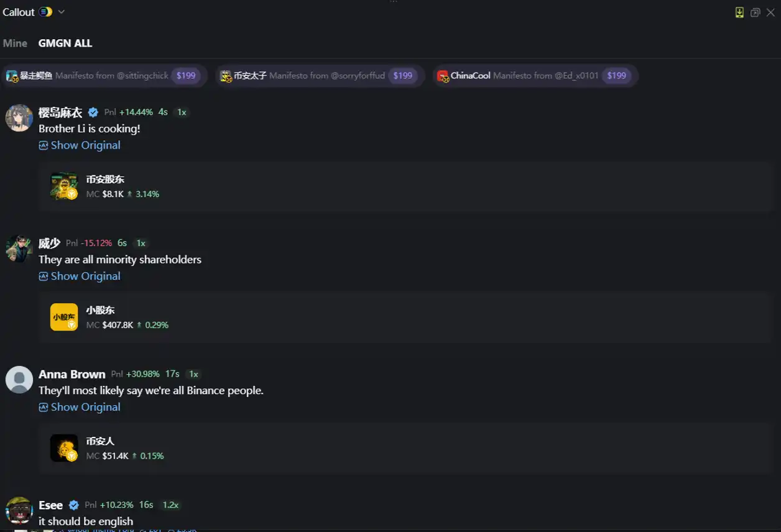Open the pop-out window icon

click(x=756, y=12)
